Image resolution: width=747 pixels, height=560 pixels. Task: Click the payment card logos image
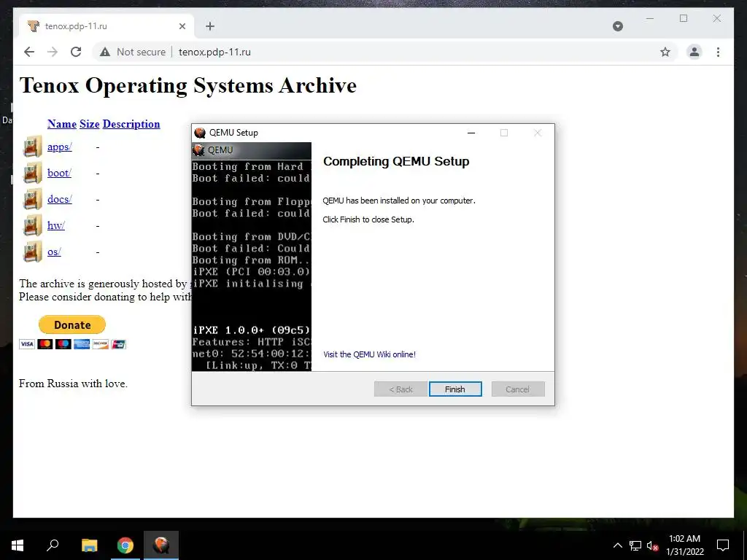point(72,344)
